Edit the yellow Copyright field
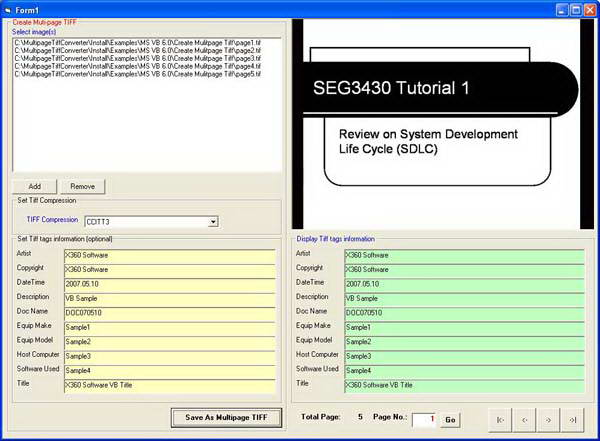Screen dimensions: 600x441 170,270
